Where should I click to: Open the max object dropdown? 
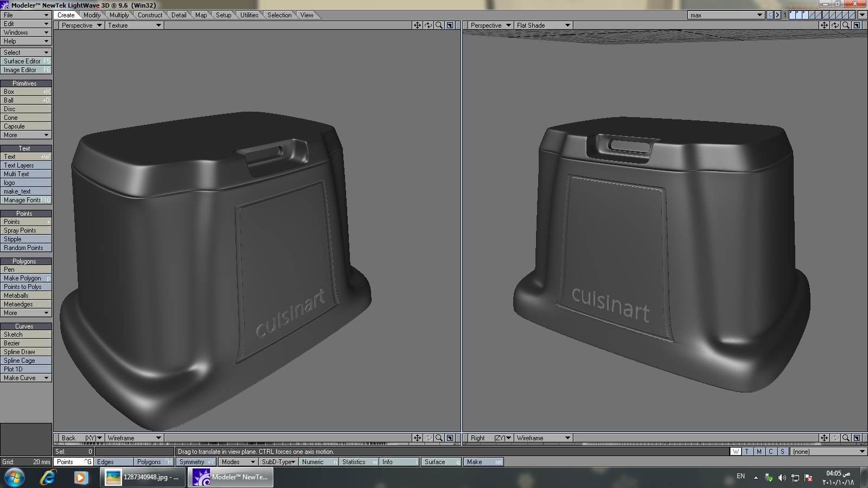(x=726, y=15)
